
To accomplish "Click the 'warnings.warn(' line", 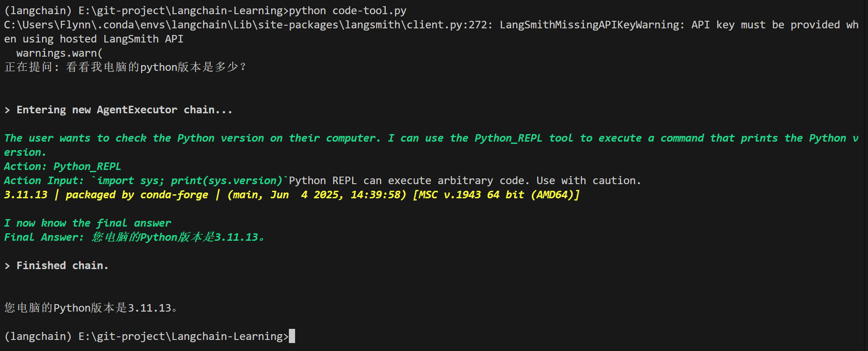I will coord(59,53).
